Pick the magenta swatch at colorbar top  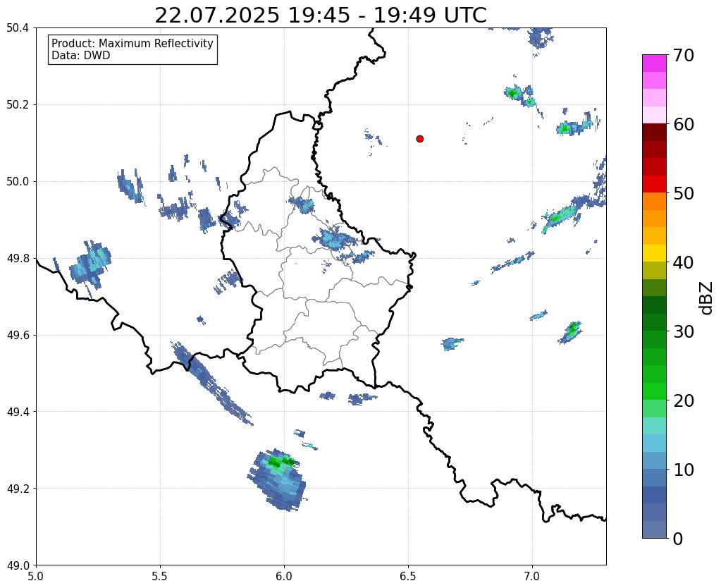coord(654,63)
